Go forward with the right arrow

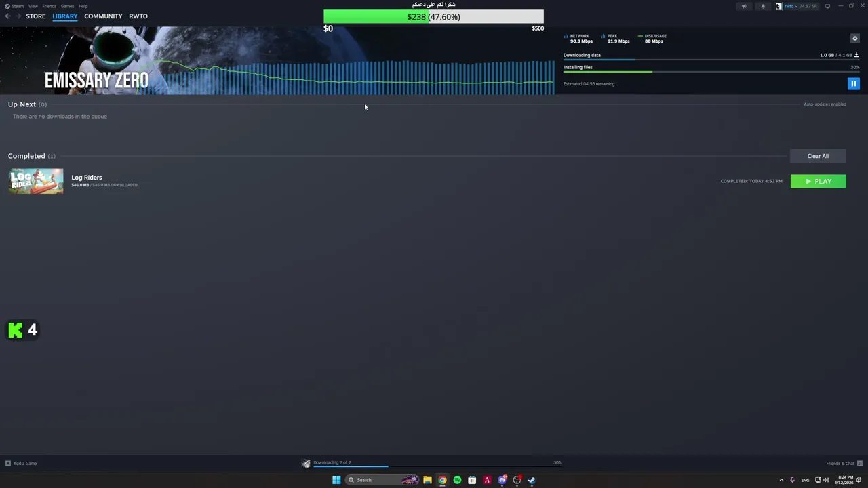(x=18, y=16)
